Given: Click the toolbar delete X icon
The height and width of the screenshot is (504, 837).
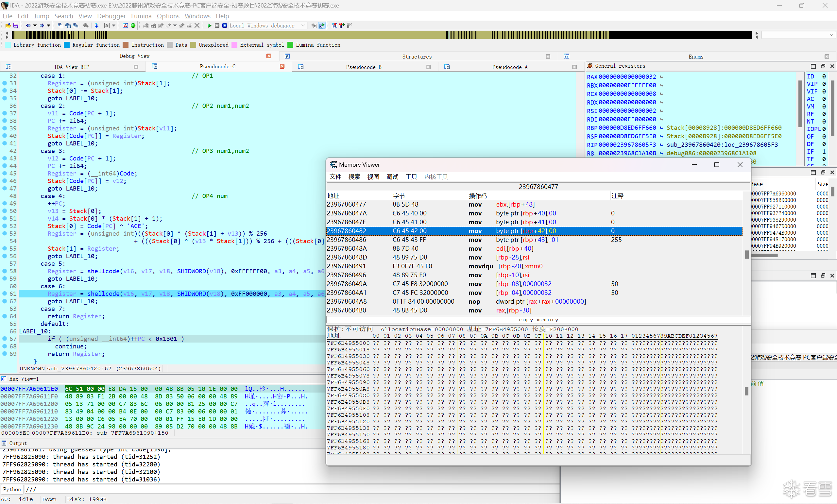Looking at the screenshot, I should [197, 25].
